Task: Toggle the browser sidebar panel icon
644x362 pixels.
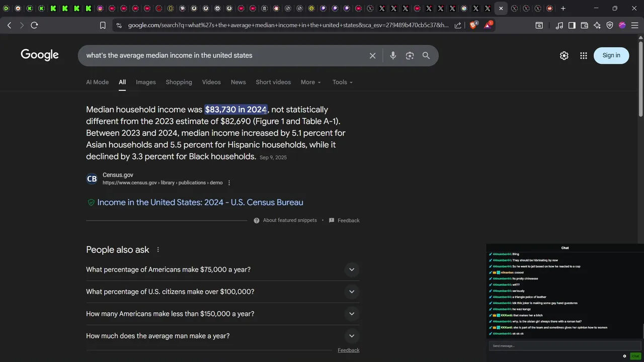Action: click(x=572, y=25)
